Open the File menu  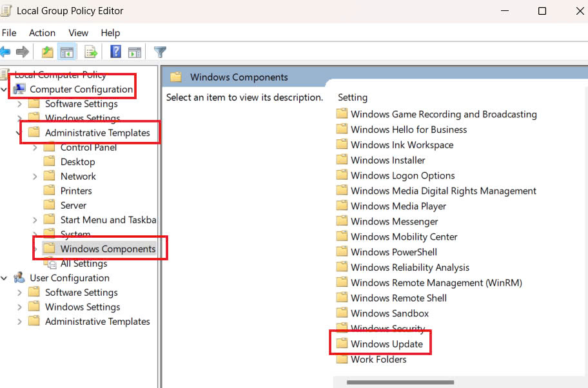pos(9,33)
